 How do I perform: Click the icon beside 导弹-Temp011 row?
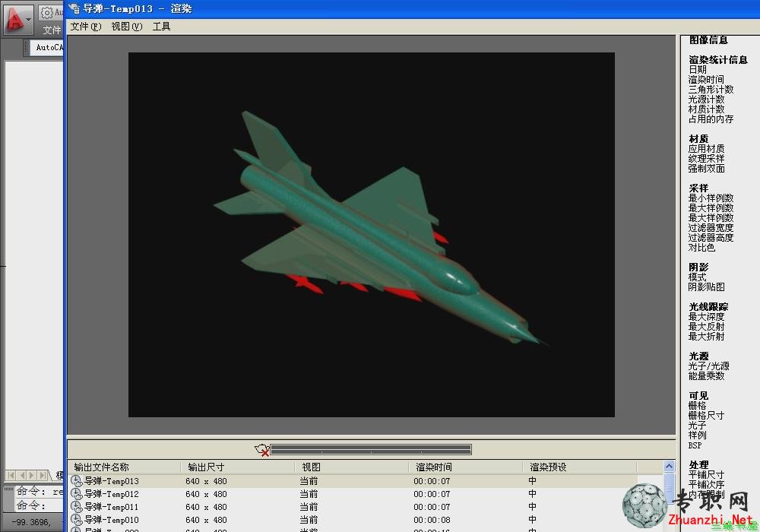click(x=77, y=507)
